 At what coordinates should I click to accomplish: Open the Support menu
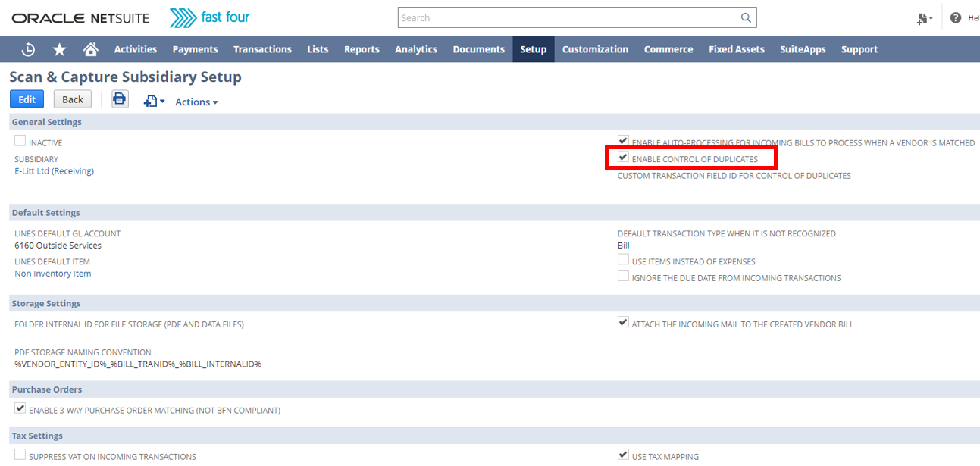pyautogui.click(x=859, y=49)
